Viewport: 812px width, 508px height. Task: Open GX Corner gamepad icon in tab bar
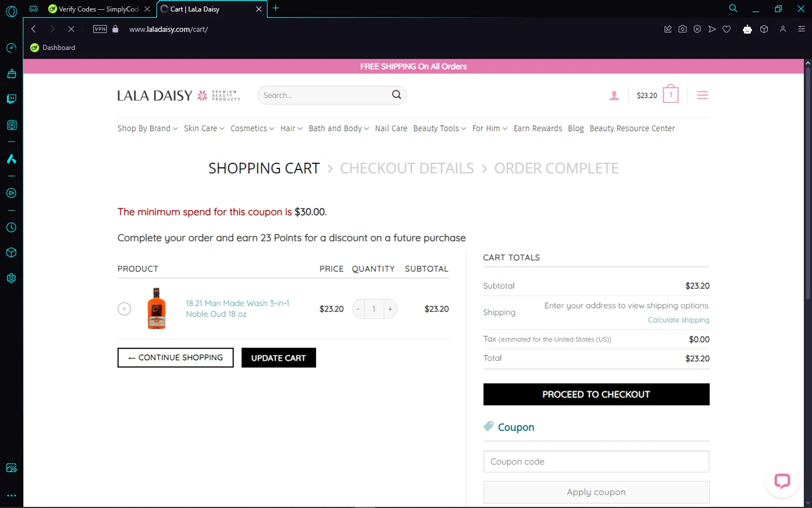34,9
